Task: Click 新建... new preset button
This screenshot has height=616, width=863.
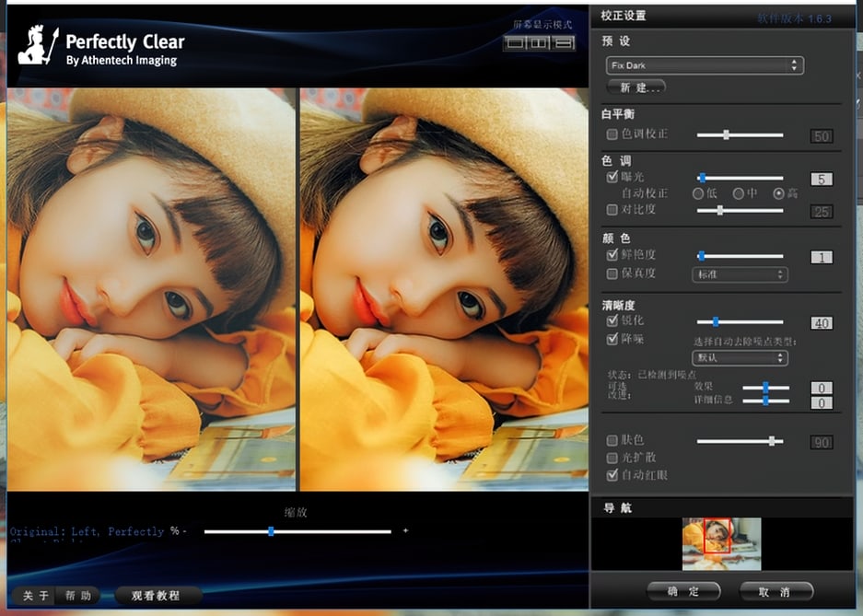Action: tap(636, 87)
